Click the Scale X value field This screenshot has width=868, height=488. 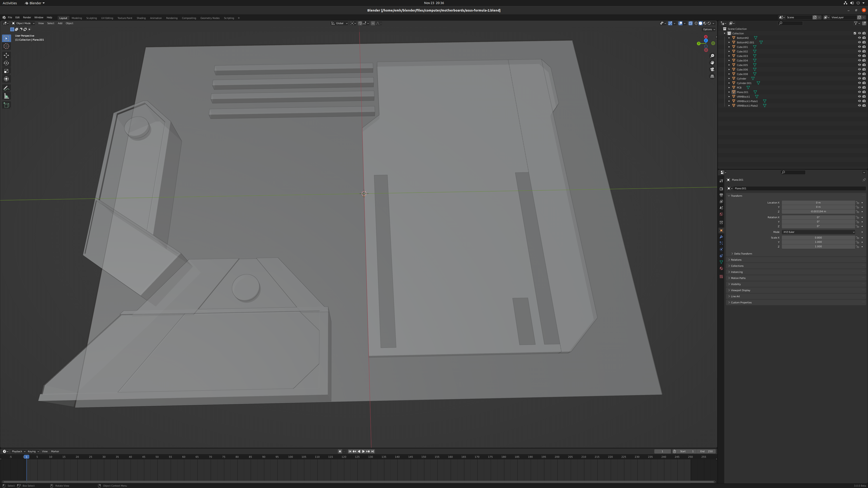(818, 238)
